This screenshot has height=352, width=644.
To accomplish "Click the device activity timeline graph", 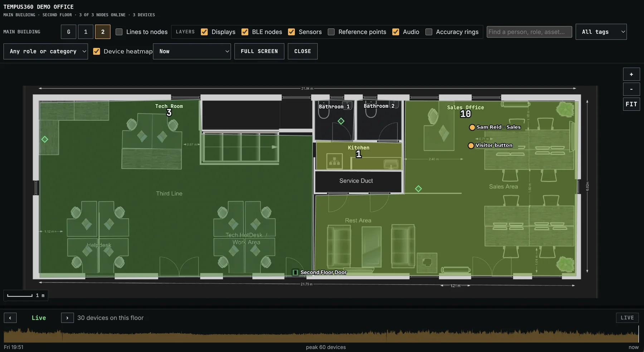I will click(321, 335).
